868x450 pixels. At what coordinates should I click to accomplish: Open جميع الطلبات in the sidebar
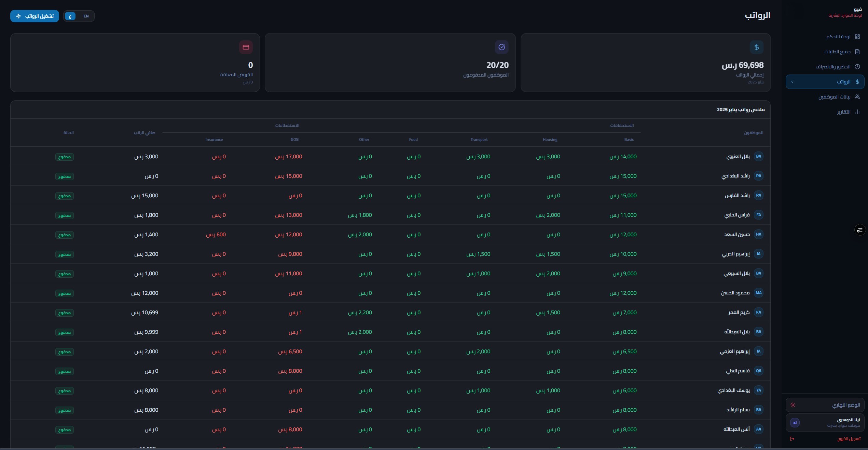(x=825, y=52)
